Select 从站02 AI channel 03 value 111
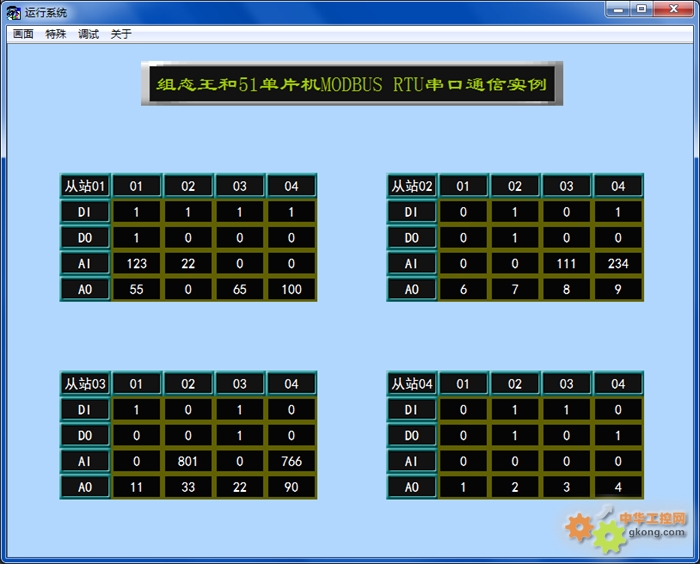700x564 pixels. (567, 263)
